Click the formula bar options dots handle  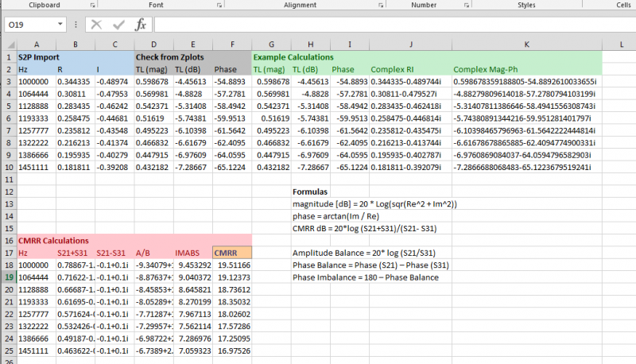[76, 25]
